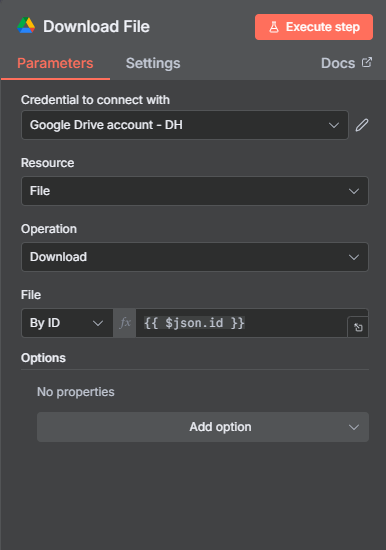This screenshot has width=386, height=550.
Task: Expand the Add option dropdown
Action: tap(203, 427)
